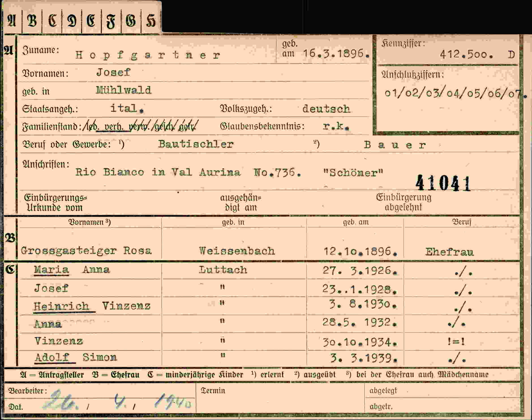
Task: Click wife's occupation "Ehefrau"
Action: [x=449, y=252]
